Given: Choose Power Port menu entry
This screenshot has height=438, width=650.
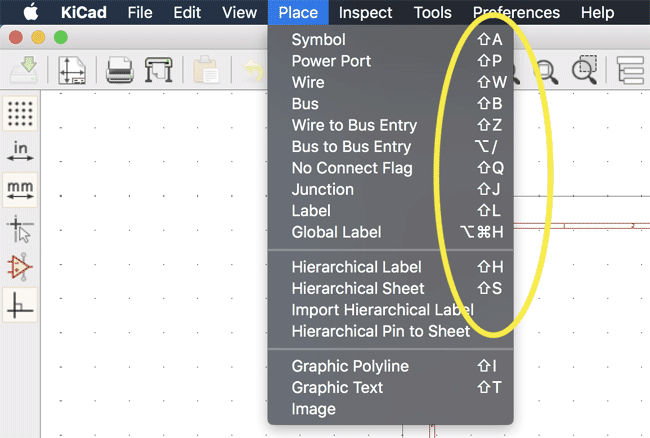Looking at the screenshot, I should tap(390, 61).
